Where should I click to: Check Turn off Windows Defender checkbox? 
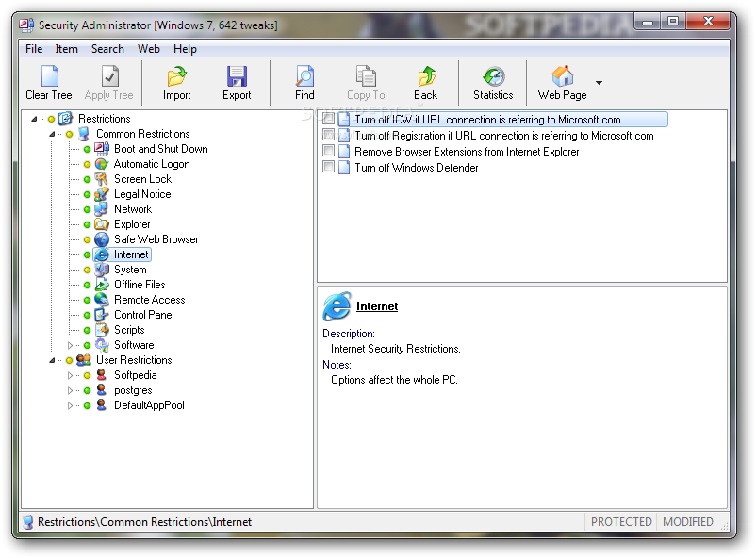(x=329, y=167)
